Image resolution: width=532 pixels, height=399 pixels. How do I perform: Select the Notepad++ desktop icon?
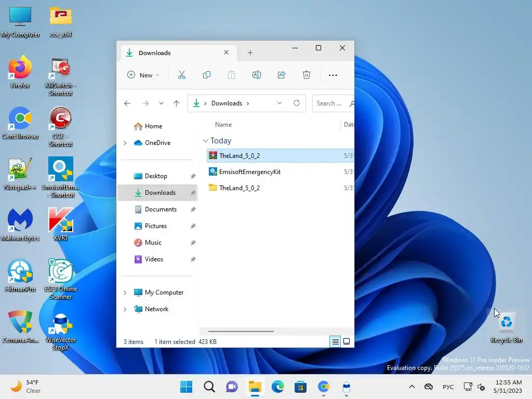click(20, 174)
